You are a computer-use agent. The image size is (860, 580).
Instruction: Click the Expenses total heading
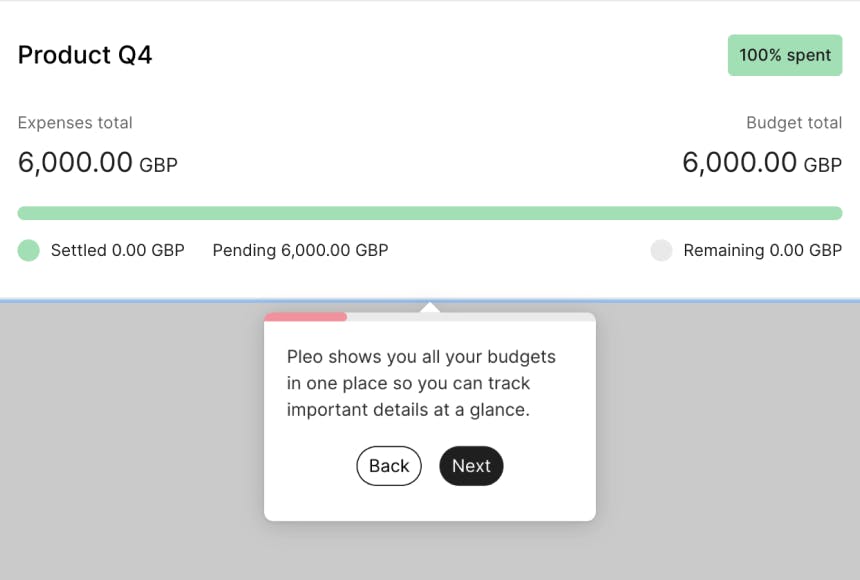[x=75, y=123]
